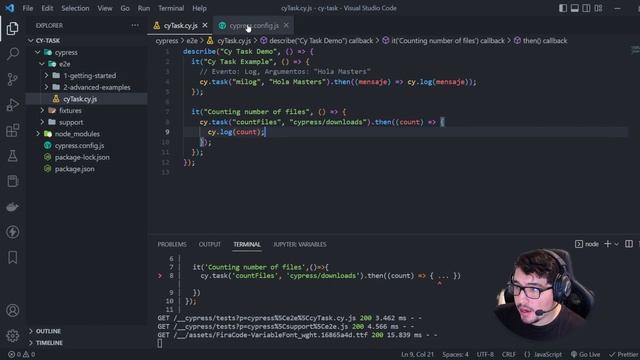Screen dimensions: 640x360
Task: Open errors and warnings status indicator
Action: (x=22, y=354)
